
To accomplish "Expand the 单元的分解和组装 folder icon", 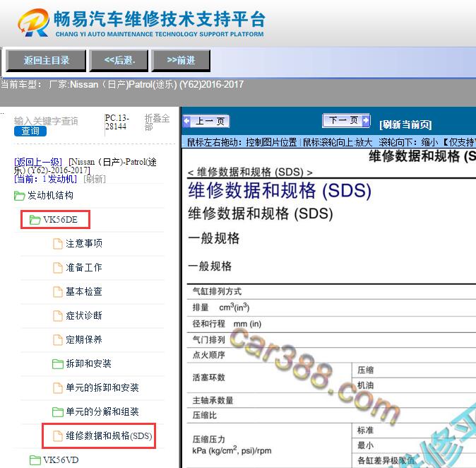I will tap(58, 411).
